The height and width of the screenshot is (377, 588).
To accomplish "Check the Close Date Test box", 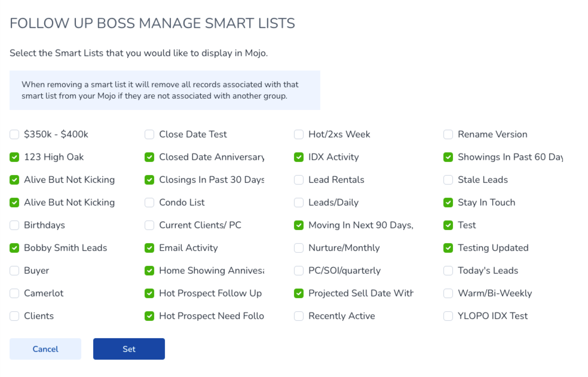I will [x=149, y=134].
